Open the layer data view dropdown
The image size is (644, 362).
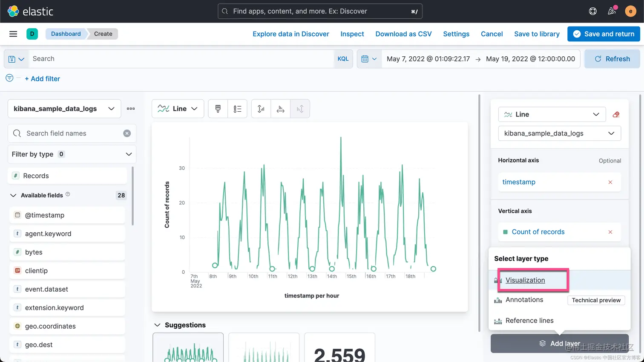point(559,133)
